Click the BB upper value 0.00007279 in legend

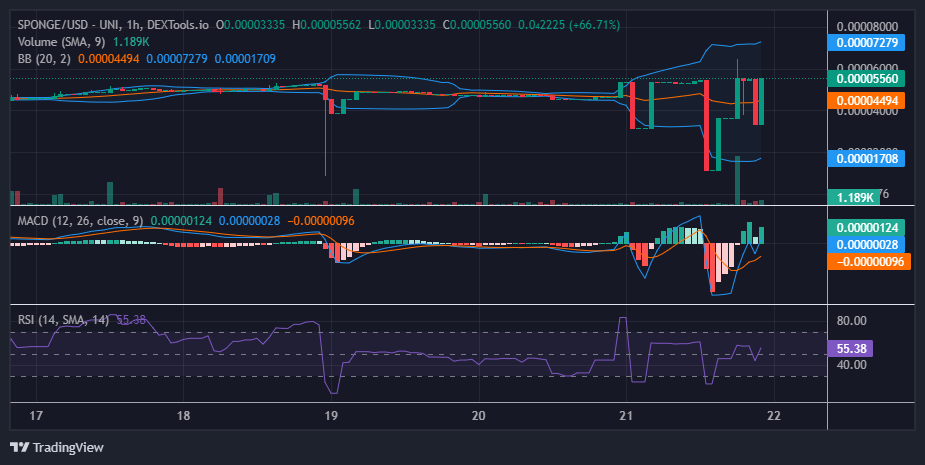click(x=177, y=58)
